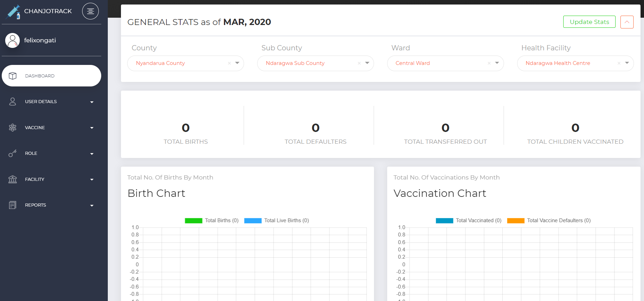Click the Total Births (0) legend label
Image resolution: width=644 pixels, height=301 pixels.
[x=222, y=220]
